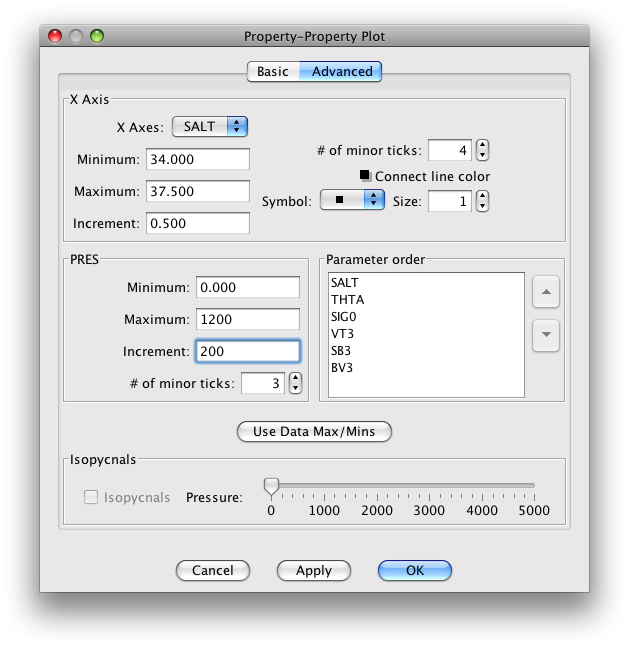Click the Pressure slider thumb
This screenshot has width=629, height=647.
point(271,486)
